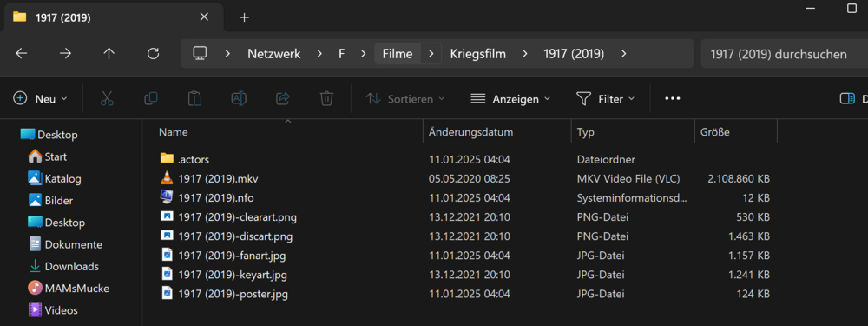Screen dimensions: 868x326
Task: Click the image icon of discart.png
Action: point(167,236)
